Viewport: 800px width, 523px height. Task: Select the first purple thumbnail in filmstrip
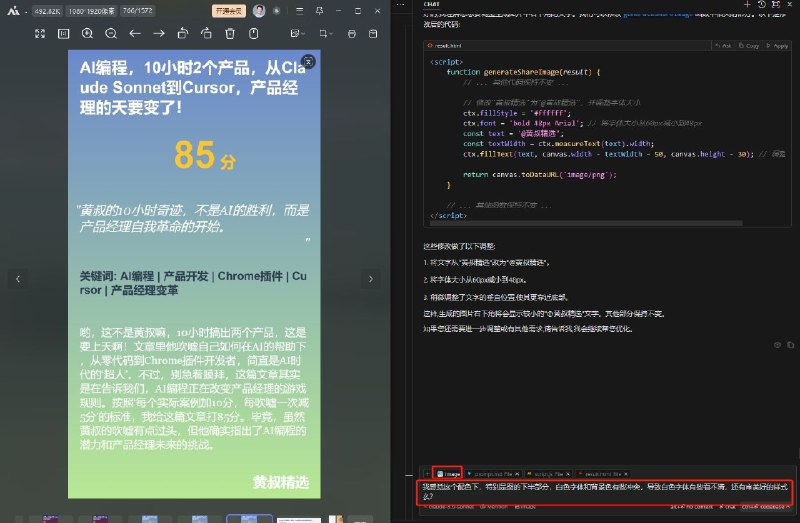tap(50, 519)
